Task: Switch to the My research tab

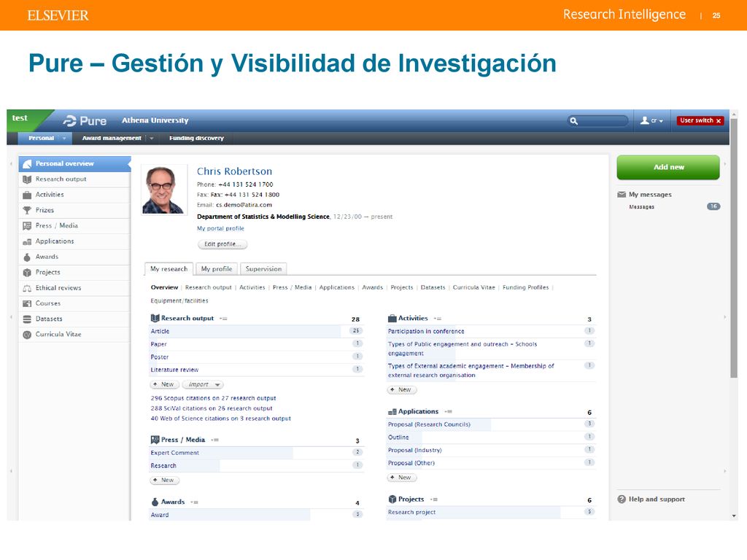Action: click(169, 269)
